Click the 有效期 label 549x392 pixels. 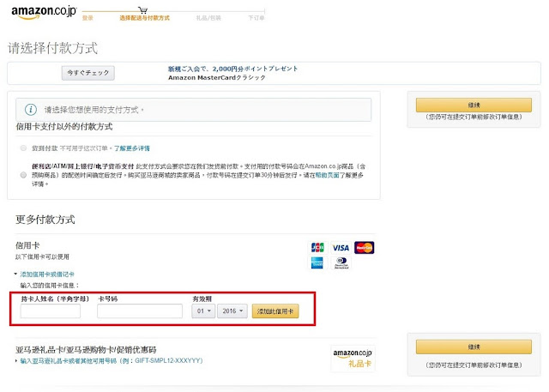point(202,299)
